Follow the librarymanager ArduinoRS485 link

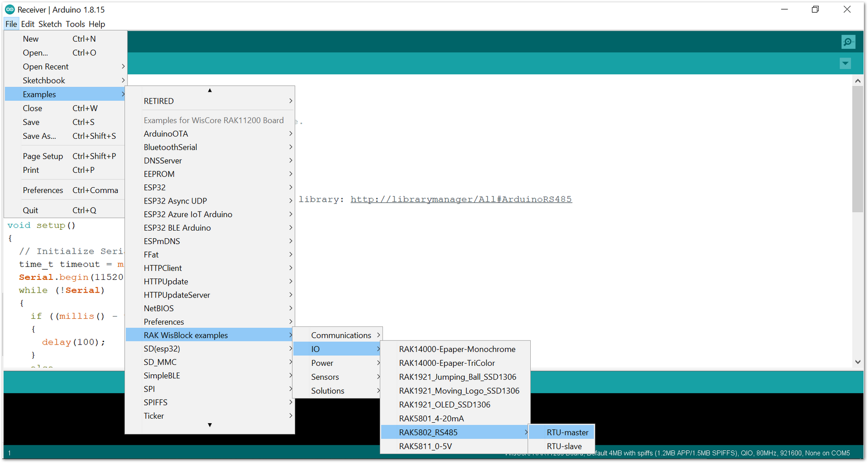point(461,199)
